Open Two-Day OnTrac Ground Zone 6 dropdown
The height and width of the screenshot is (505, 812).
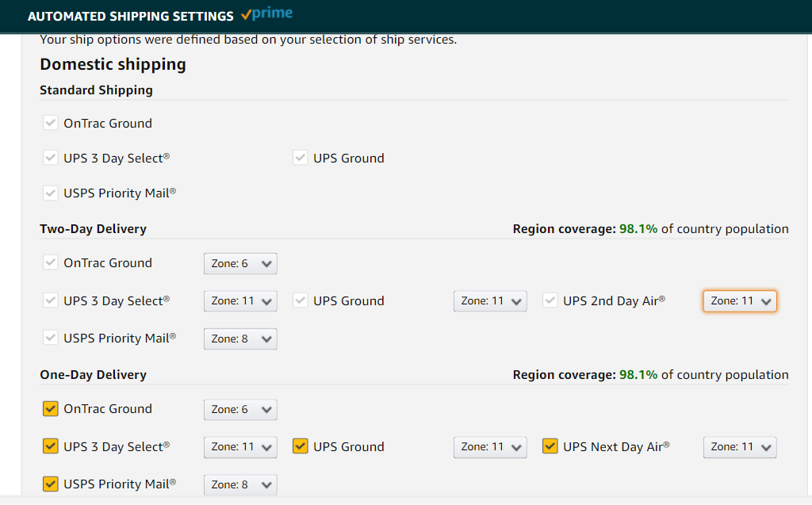[240, 264]
